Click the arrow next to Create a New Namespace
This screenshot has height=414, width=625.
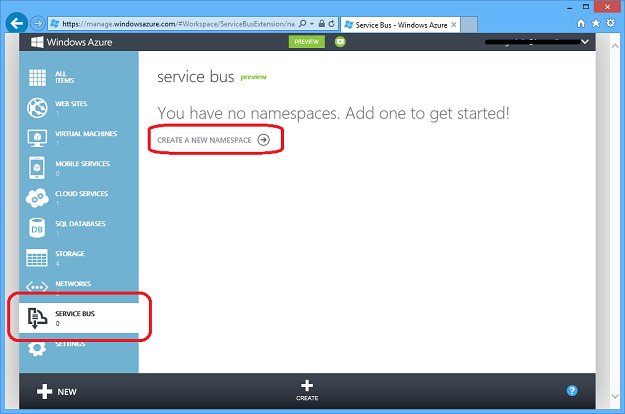263,140
